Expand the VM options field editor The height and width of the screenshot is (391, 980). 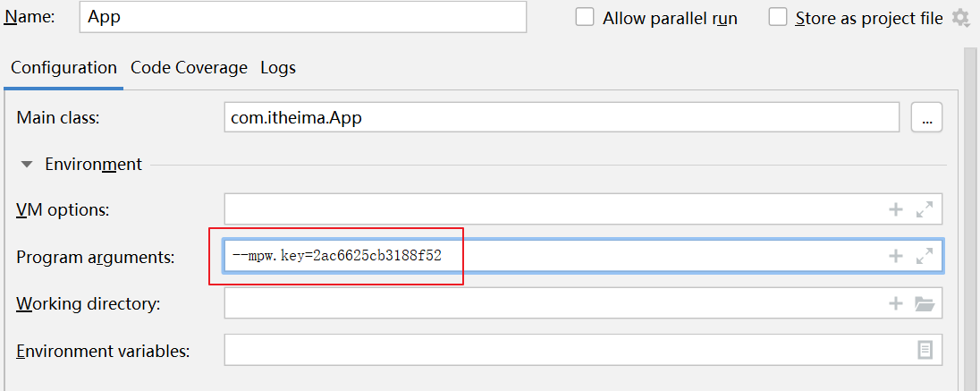point(925,210)
